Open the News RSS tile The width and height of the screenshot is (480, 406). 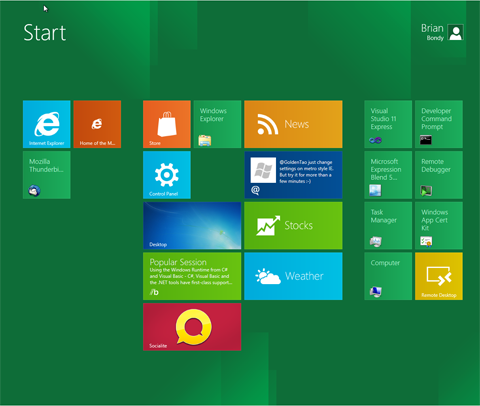[293, 124]
